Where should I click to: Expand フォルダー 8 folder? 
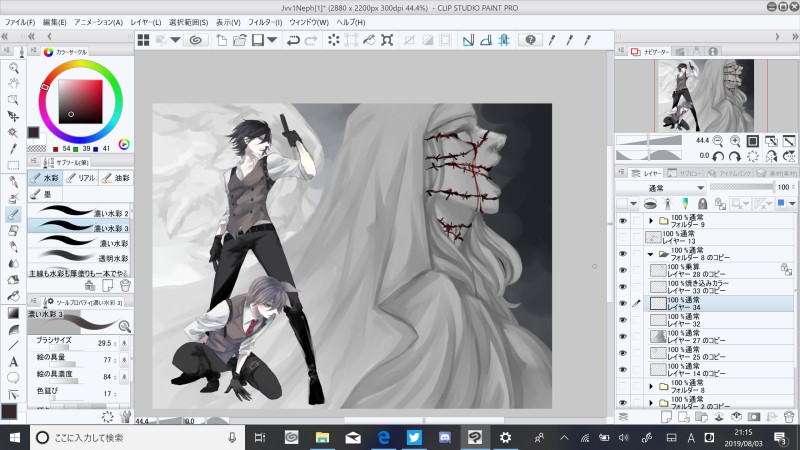tap(651, 386)
